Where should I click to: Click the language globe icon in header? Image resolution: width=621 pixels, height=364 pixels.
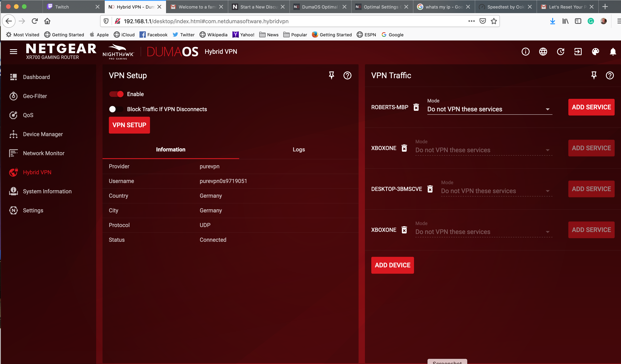[543, 51]
